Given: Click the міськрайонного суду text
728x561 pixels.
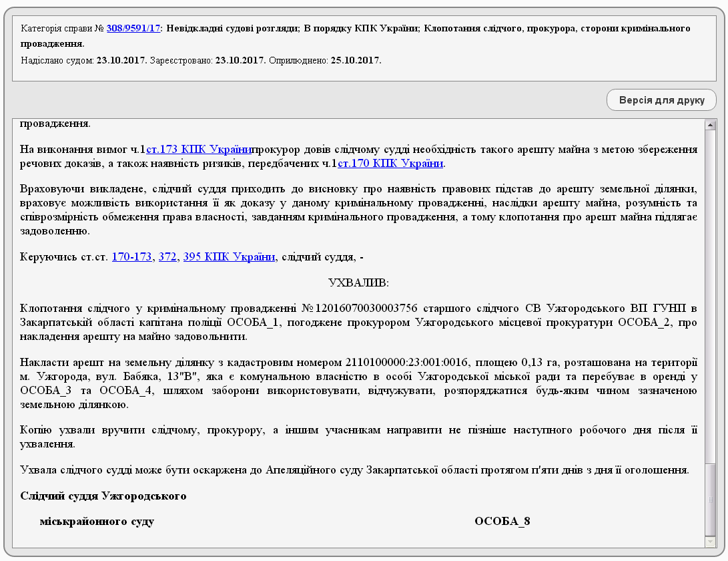Looking at the screenshot, I should [x=97, y=522].
